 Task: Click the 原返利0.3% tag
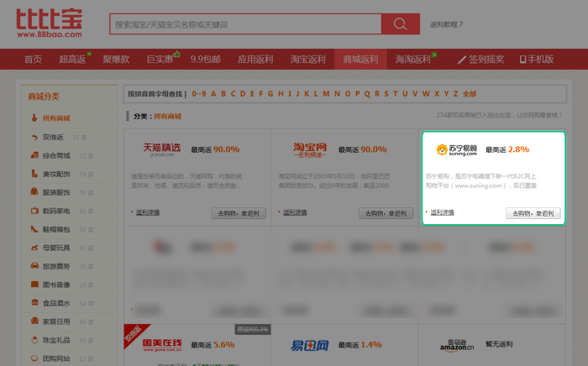click(x=253, y=329)
